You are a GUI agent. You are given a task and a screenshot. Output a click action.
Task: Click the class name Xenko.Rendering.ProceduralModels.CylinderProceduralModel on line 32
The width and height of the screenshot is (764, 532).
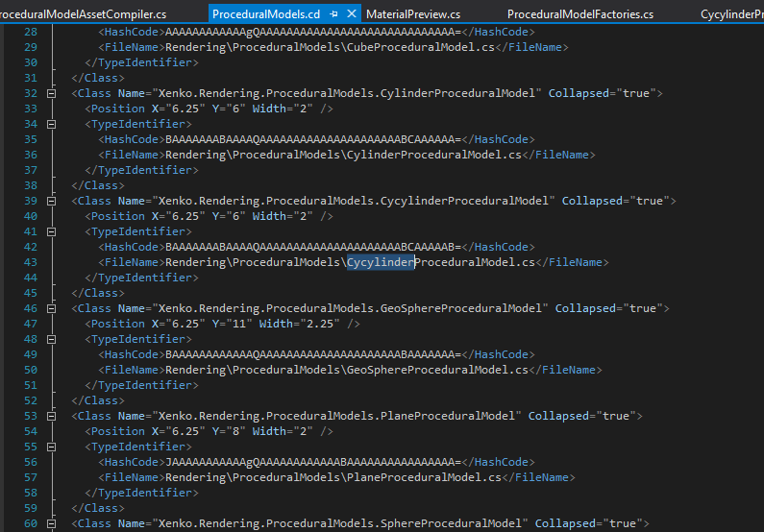[x=346, y=93]
